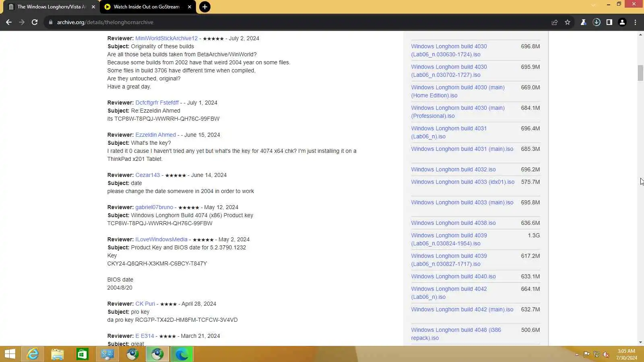Download build 4039 Lab06_n.030824-1954 ISO
The image size is (644, 362).
[x=449, y=239]
